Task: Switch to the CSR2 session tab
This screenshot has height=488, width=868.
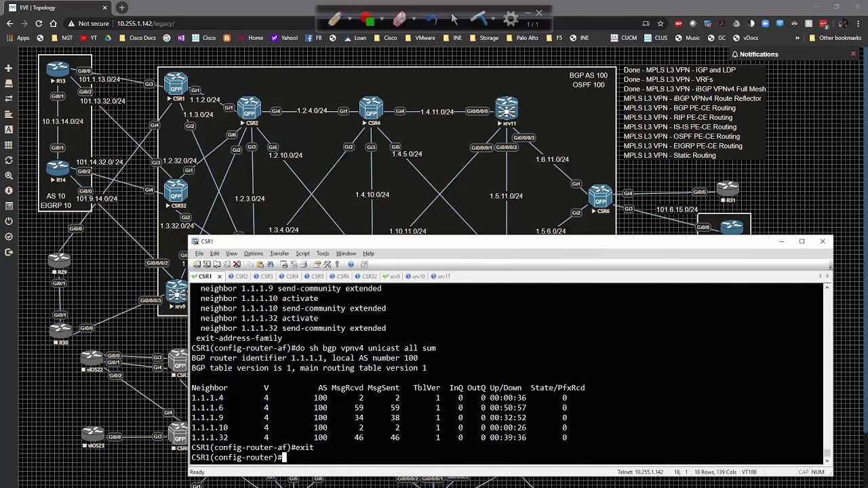Action: [x=239, y=277]
